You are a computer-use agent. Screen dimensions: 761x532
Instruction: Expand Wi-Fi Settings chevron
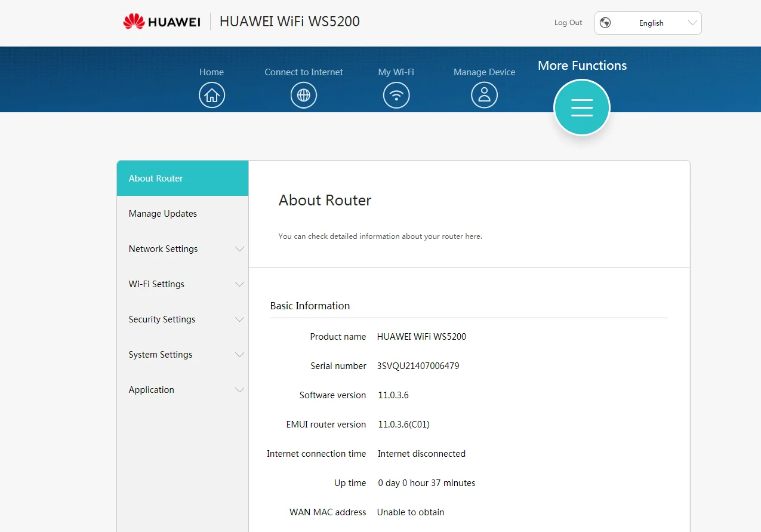239,284
